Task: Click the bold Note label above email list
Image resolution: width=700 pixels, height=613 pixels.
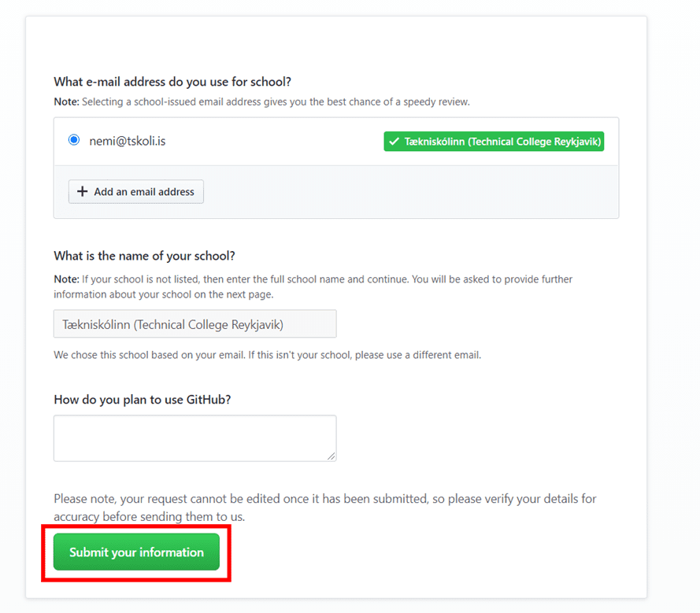Action: tap(66, 102)
